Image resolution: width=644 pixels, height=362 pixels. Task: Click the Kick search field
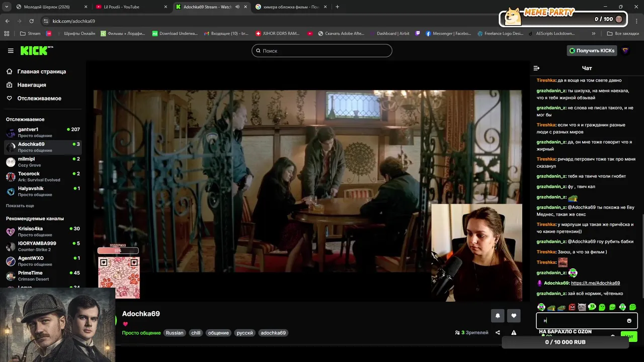click(322, 51)
